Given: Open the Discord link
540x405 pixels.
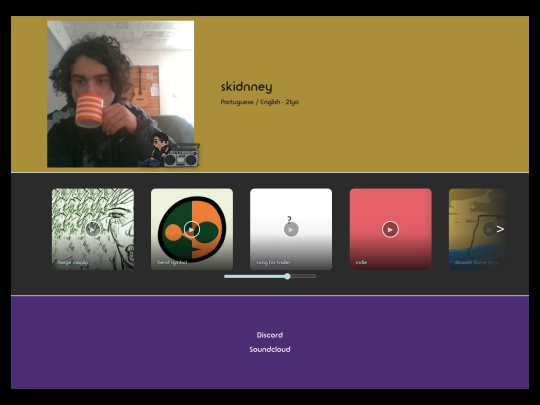Looking at the screenshot, I should [x=270, y=335].
